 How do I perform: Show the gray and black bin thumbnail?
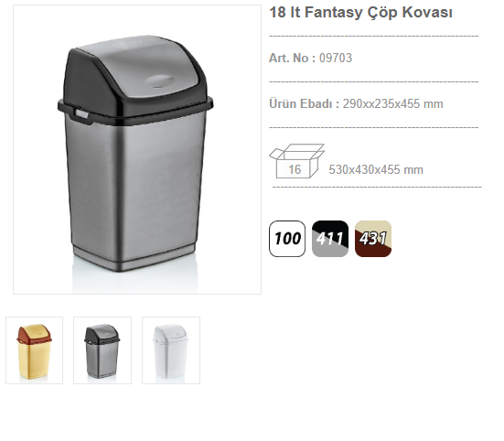[x=102, y=350]
